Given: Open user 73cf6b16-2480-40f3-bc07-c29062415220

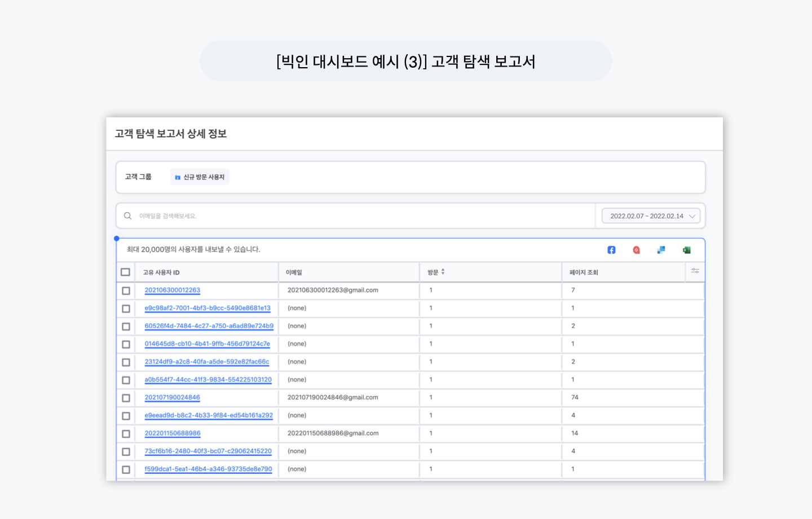Looking at the screenshot, I should [208, 451].
